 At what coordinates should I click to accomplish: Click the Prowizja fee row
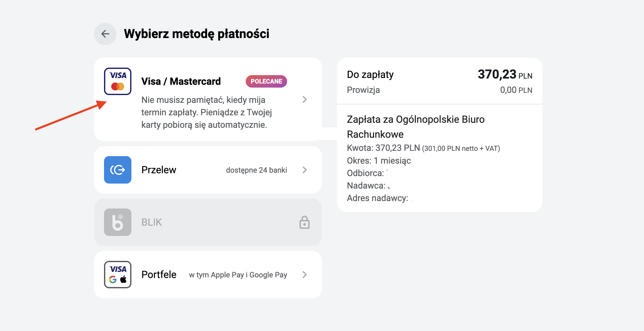point(440,90)
